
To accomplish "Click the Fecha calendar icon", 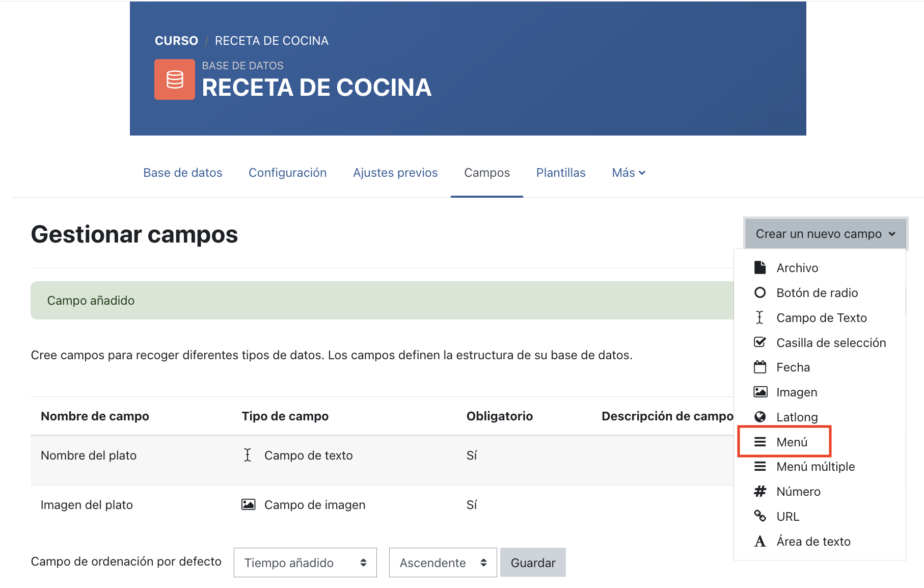I will tap(760, 367).
